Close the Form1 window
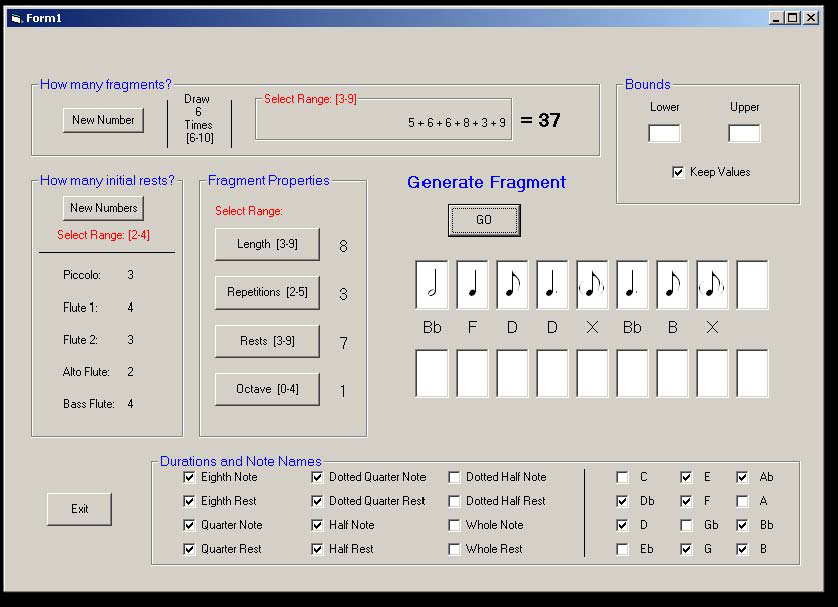 (811, 18)
